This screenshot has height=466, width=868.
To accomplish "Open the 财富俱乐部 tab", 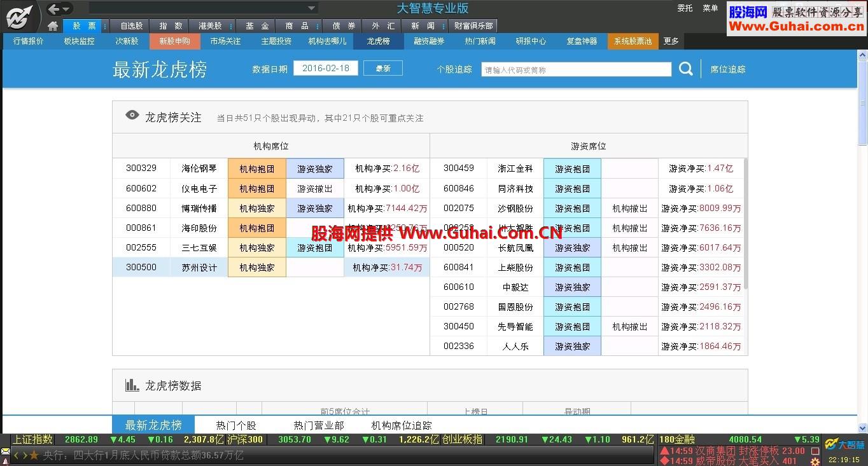I will [x=473, y=26].
